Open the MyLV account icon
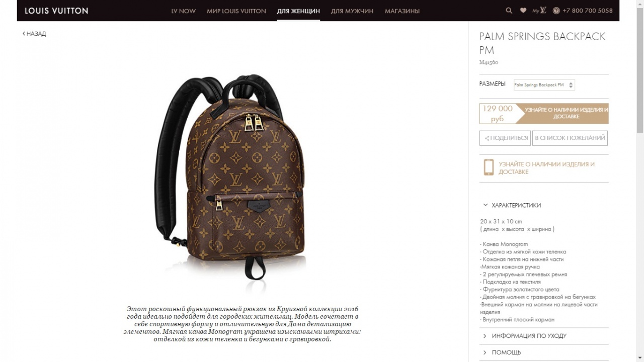This screenshot has width=644, height=362. 539,11
